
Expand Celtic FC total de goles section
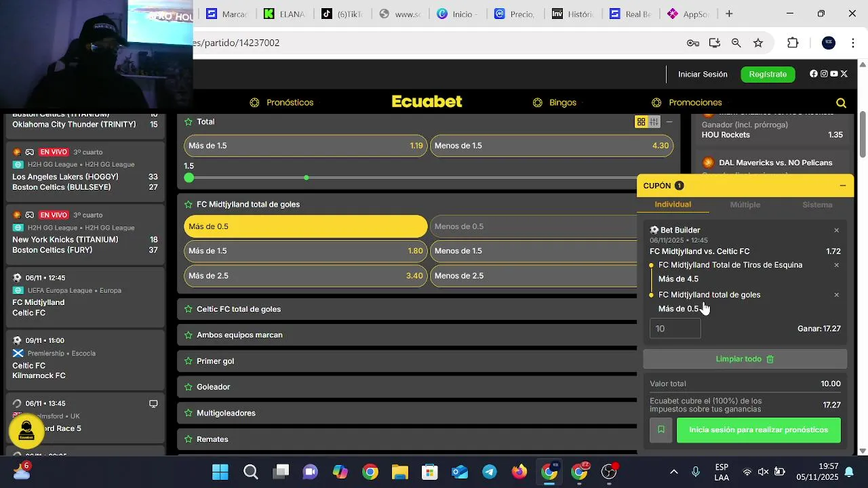point(407,309)
